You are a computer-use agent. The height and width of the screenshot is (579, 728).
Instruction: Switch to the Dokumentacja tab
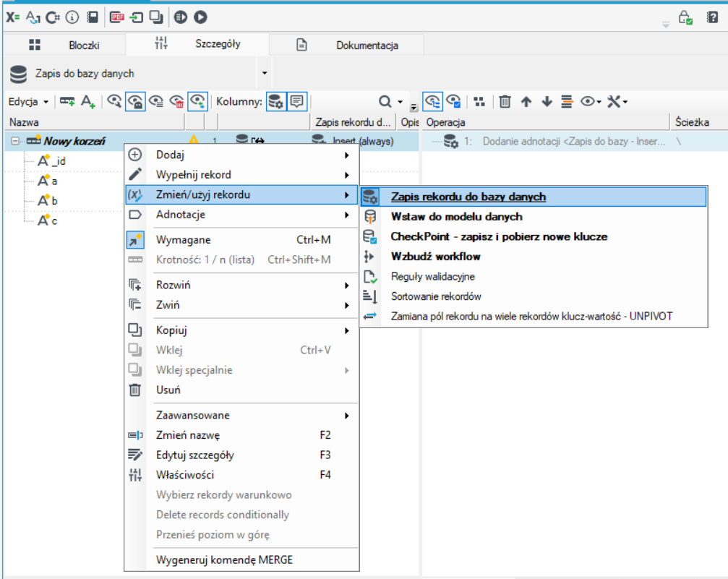pyautogui.click(x=347, y=45)
